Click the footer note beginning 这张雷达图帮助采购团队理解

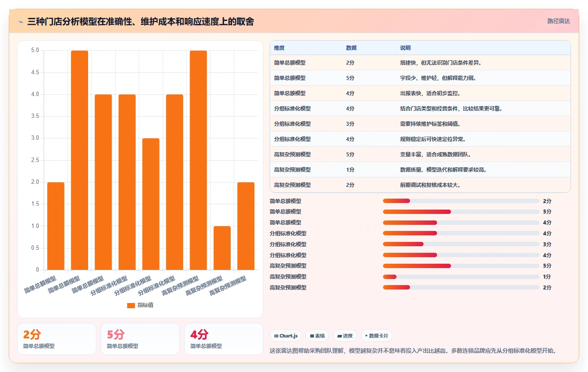(414, 351)
